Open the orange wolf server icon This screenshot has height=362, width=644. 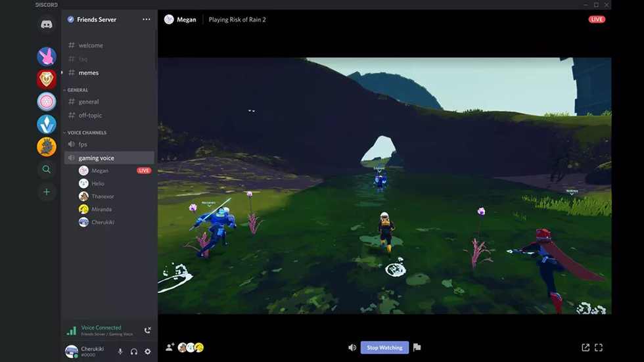click(47, 147)
